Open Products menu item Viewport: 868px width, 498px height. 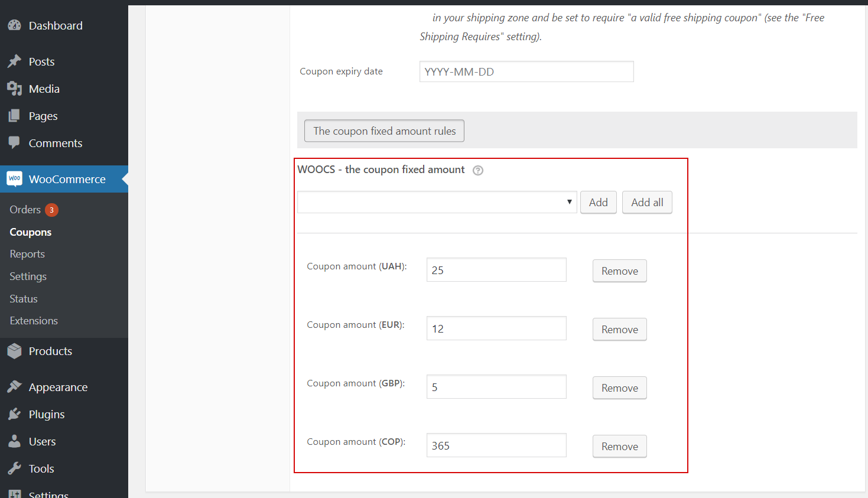64,351
